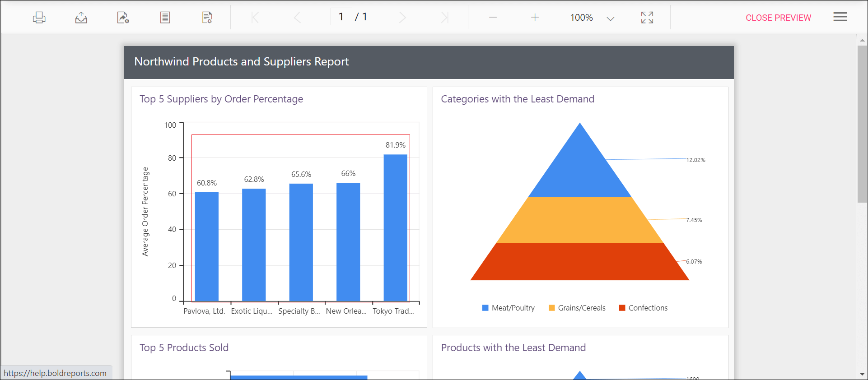The height and width of the screenshot is (380, 868).
Task: Click the 66% data label
Action: click(348, 173)
